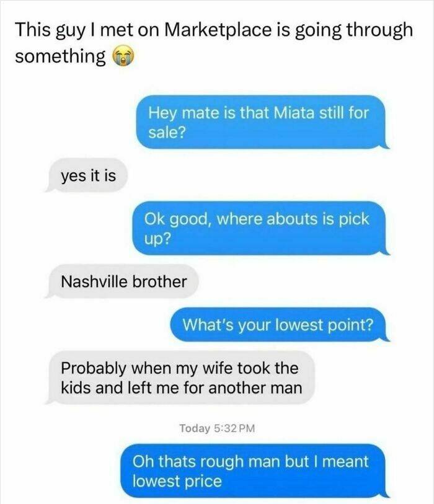Click the caption text about Marketplace
Image resolution: width=434 pixels, height=504 pixels.
coord(214,43)
